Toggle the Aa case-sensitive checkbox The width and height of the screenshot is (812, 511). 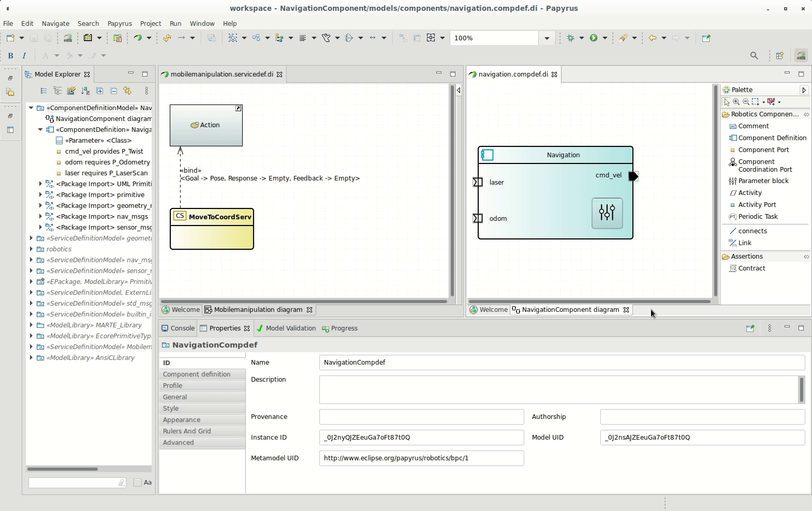pyautogui.click(x=138, y=483)
